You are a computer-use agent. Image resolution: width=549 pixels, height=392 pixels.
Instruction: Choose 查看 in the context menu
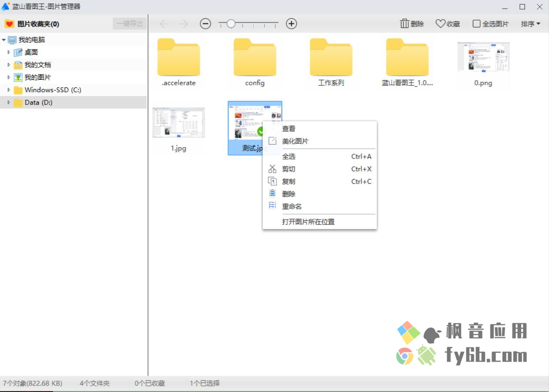[320, 128]
